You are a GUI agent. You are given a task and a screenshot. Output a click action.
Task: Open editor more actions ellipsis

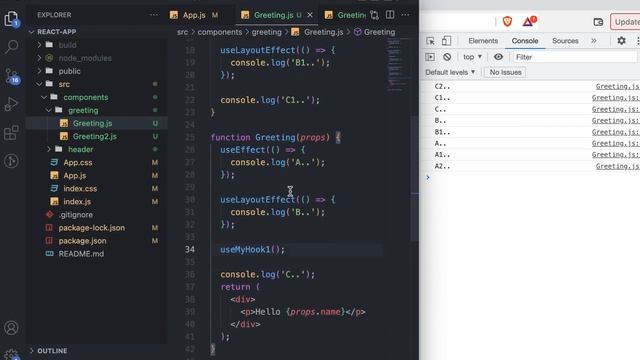click(x=405, y=15)
